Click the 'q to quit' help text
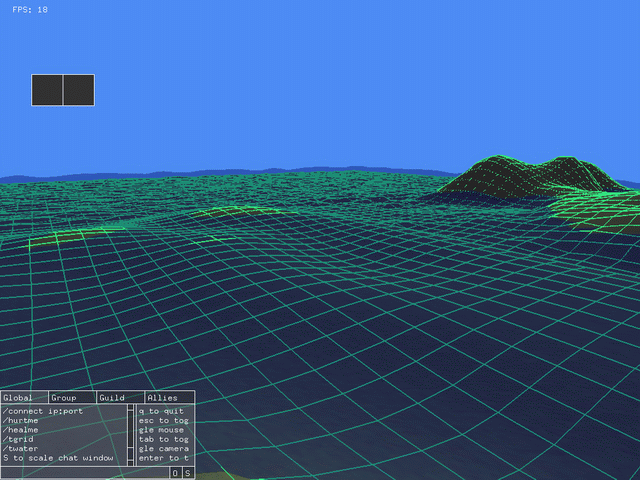 pyautogui.click(x=161, y=411)
